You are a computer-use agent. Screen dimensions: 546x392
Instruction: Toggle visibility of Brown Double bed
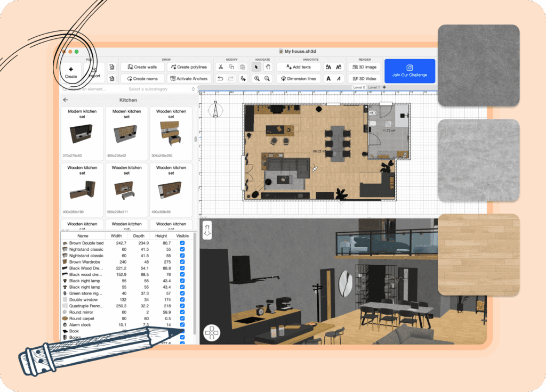[182, 243]
